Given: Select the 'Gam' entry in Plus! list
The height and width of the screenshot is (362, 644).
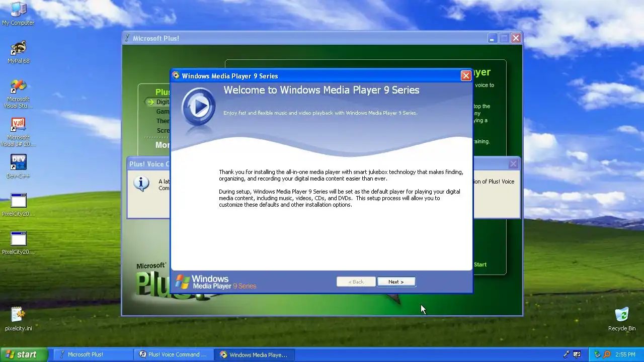Looking at the screenshot, I should point(163,112).
